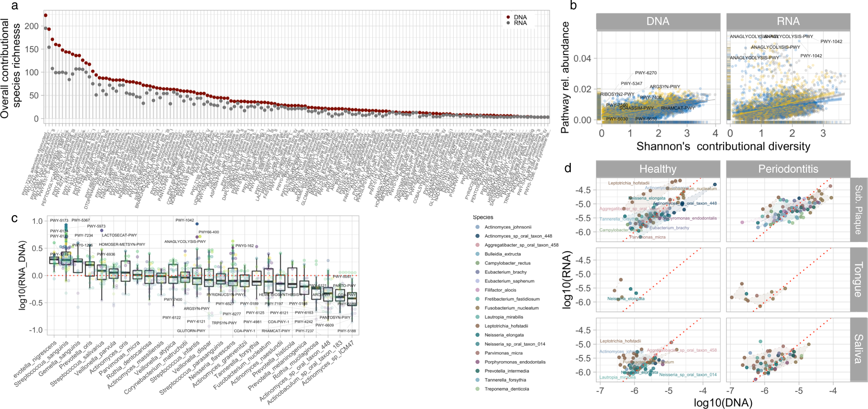868x409 pixels.
Task: Click the Actinomyces_johnsonii legend marker
Action: (x=477, y=227)
